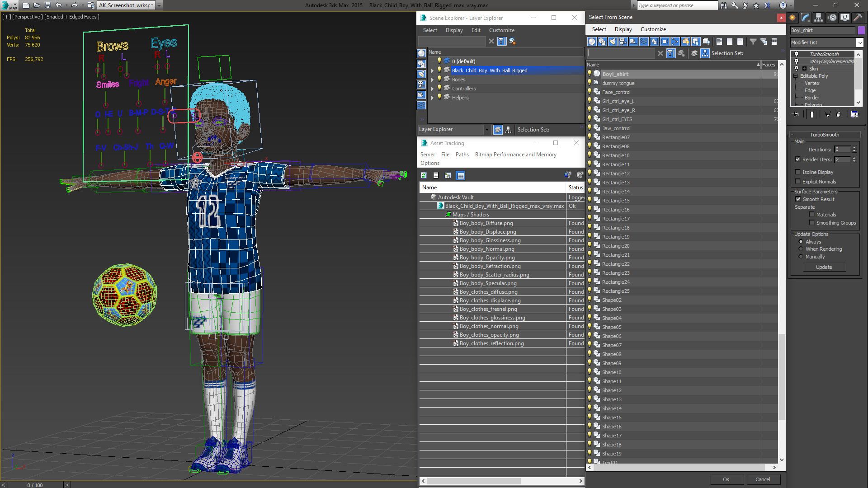The width and height of the screenshot is (868, 488).
Task: Click the New Scene icon
Action: [x=26, y=5]
